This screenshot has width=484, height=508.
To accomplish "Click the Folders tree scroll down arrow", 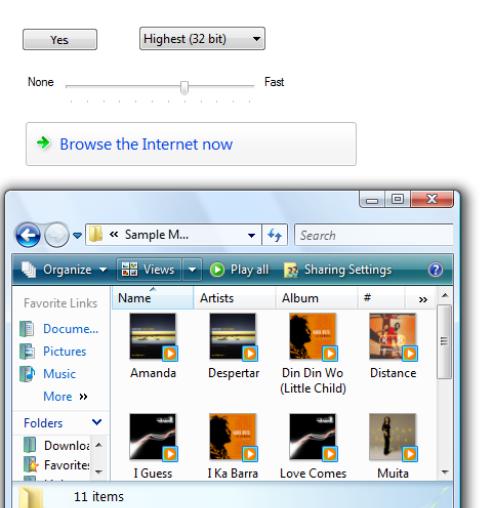I will (x=99, y=471).
